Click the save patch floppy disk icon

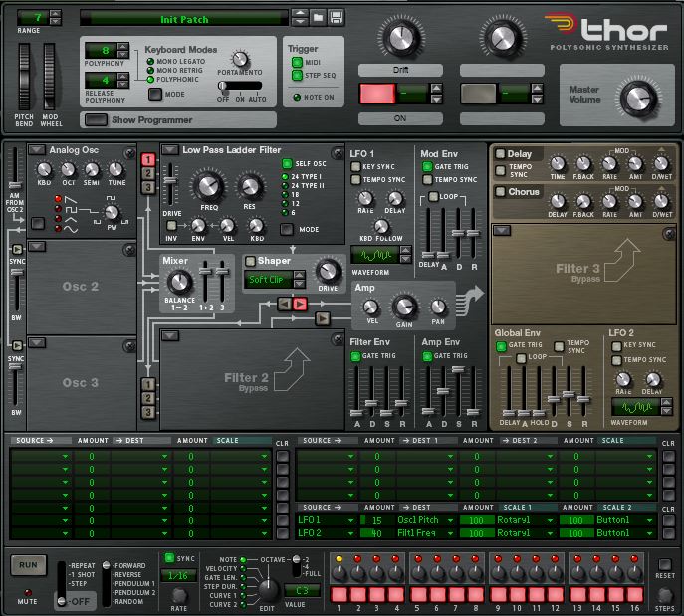click(336, 17)
